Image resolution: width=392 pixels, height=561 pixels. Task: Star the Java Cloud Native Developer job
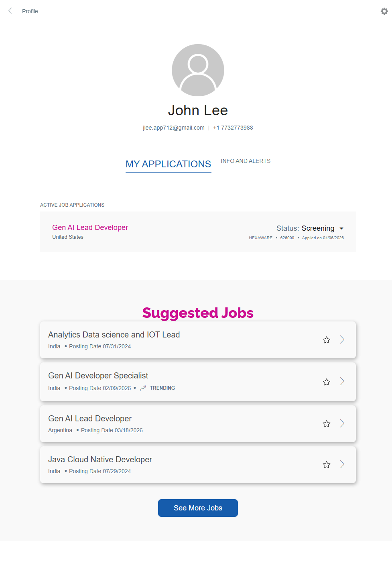click(327, 465)
